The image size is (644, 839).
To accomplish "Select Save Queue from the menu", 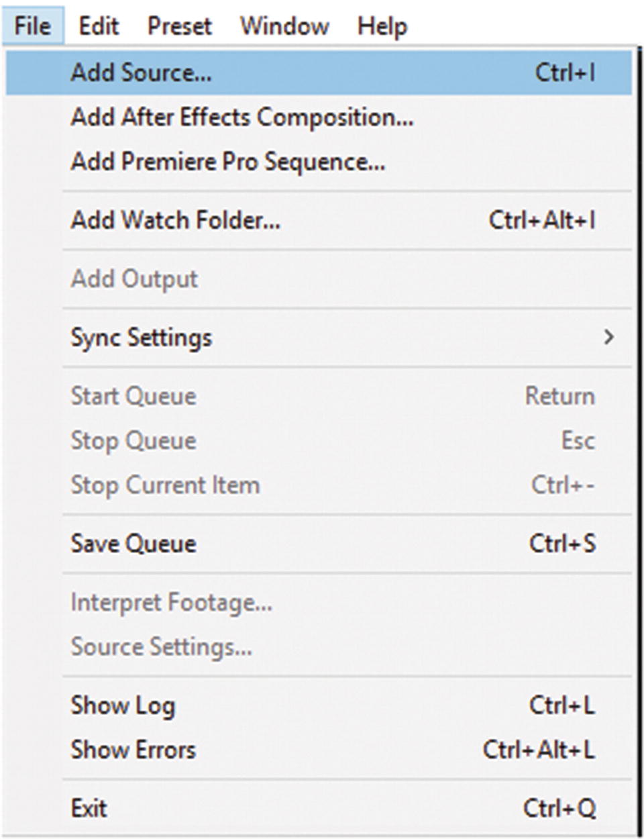I will point(133,544).
